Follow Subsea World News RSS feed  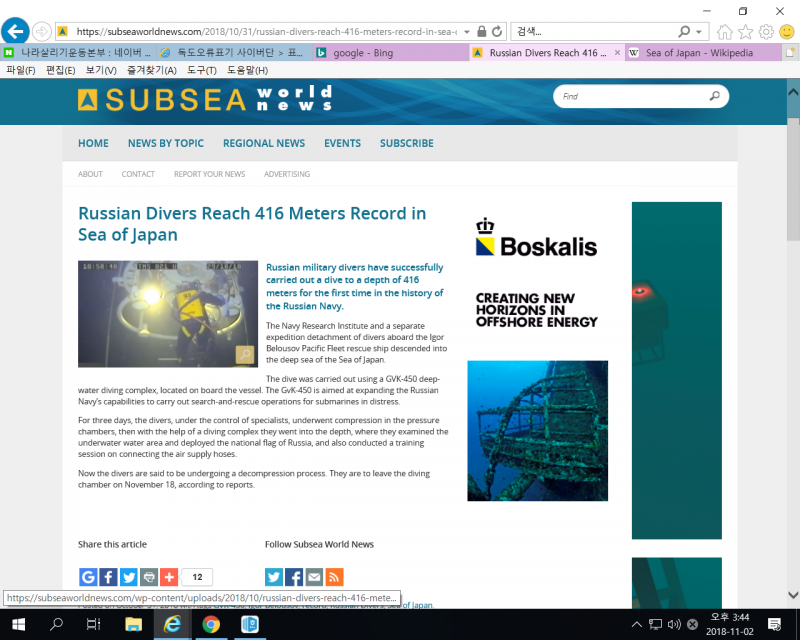[x=334, y=577]
